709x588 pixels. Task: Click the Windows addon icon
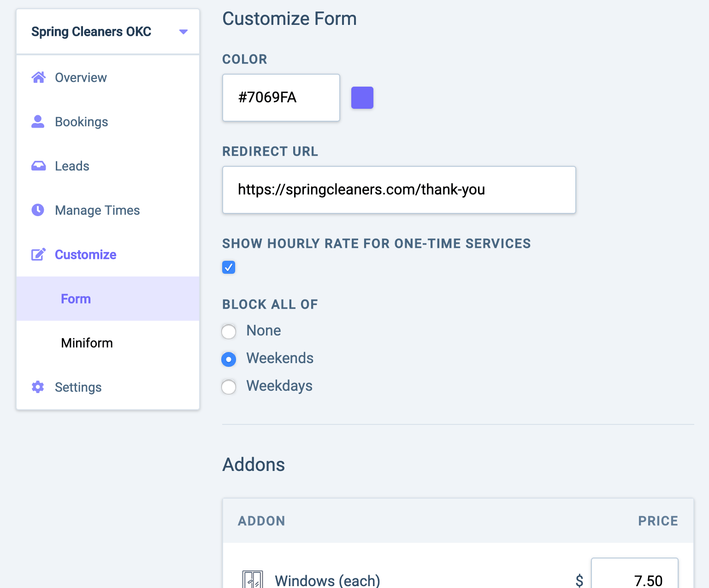[x=253, y=580]
